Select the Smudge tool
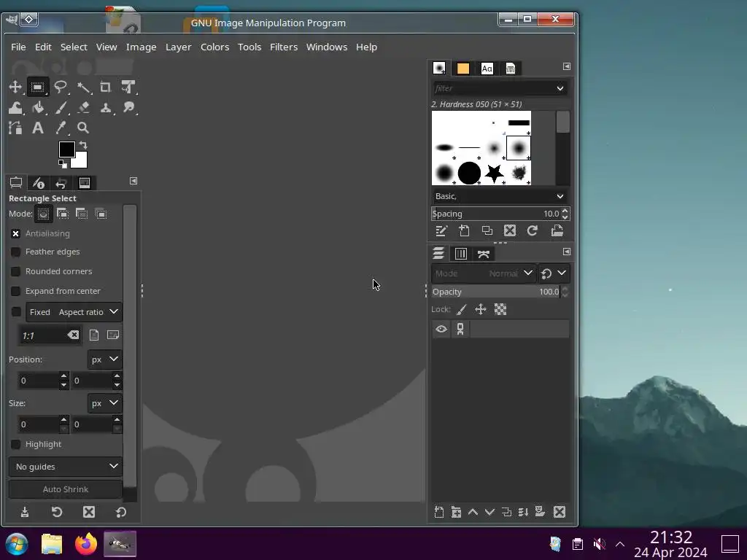Image resolution: width=747 pixels, height=560 pixels. (x=128, y=108)
